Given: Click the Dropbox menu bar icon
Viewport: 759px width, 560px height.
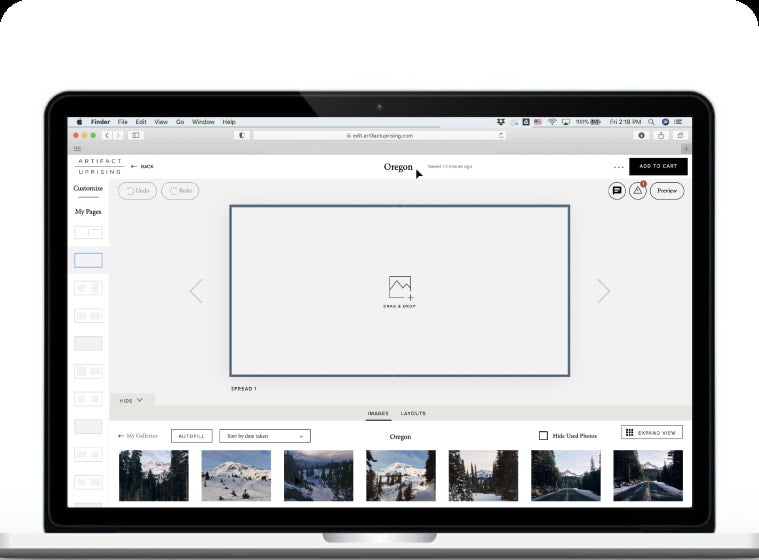Looking at the screenshot, I should (501, 122).
